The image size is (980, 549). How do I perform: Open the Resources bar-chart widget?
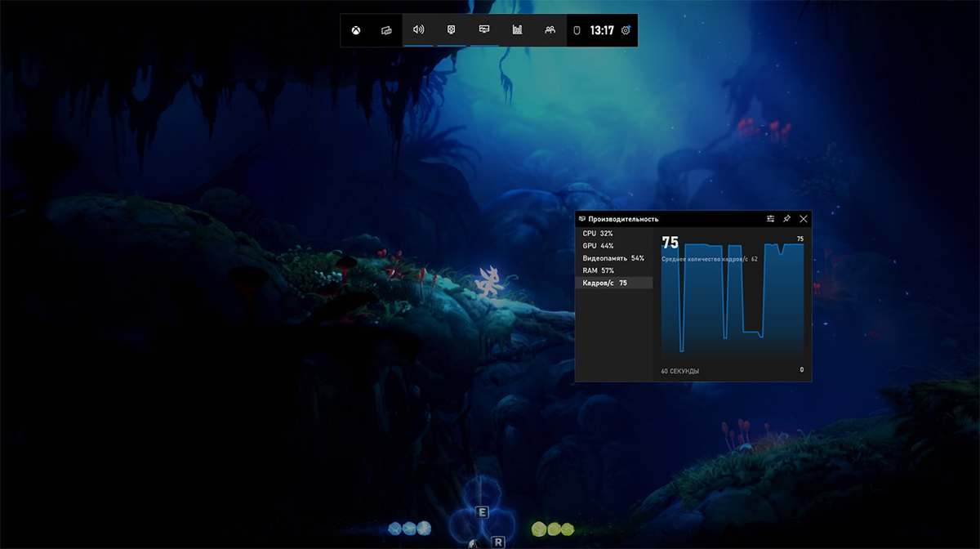pos(517,29)
